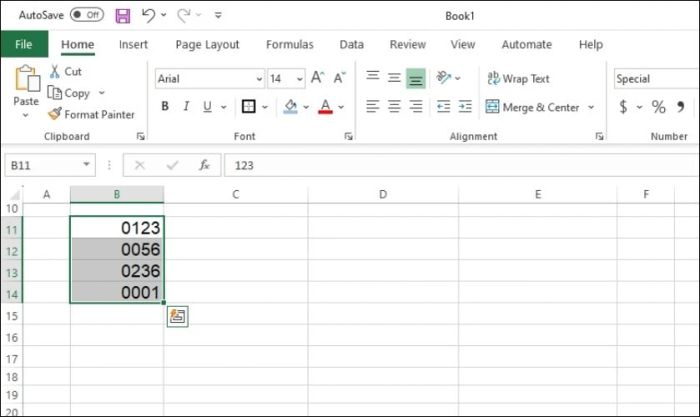Open underline style dropdown arrow

point(224,107)
